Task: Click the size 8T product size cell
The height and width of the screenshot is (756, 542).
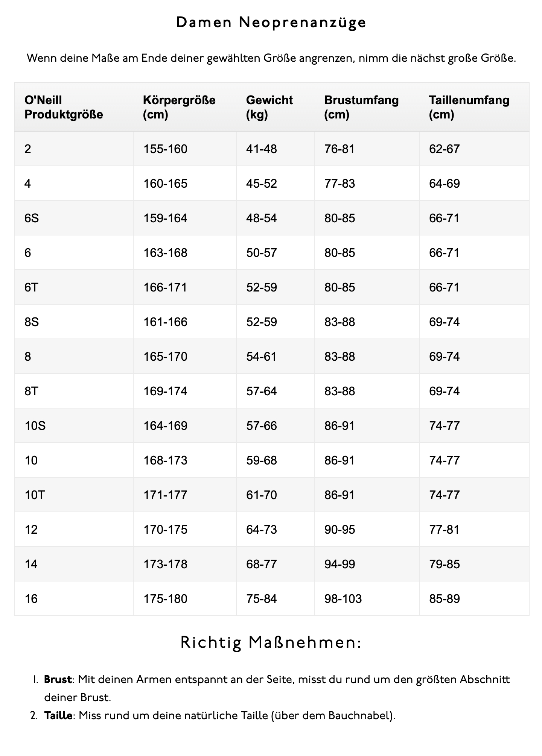Action: click(32, 391)
